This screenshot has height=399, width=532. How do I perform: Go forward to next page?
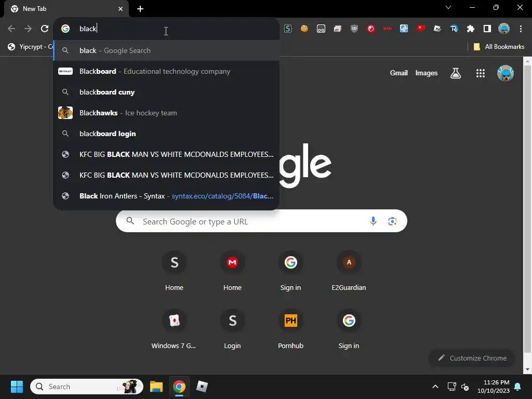pos(28,29)
